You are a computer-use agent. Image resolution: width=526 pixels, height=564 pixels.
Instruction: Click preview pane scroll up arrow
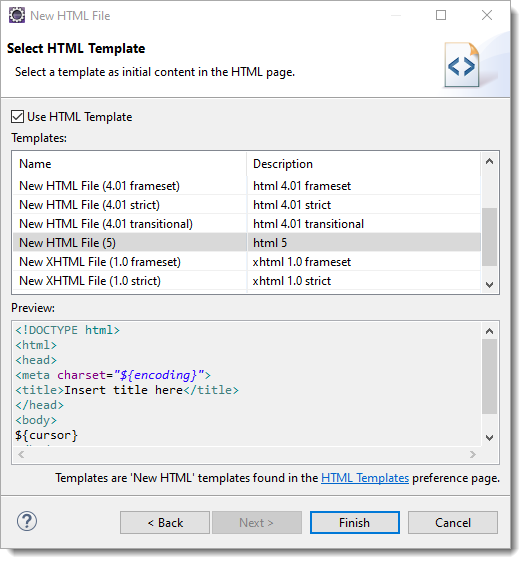click(489, 331)
